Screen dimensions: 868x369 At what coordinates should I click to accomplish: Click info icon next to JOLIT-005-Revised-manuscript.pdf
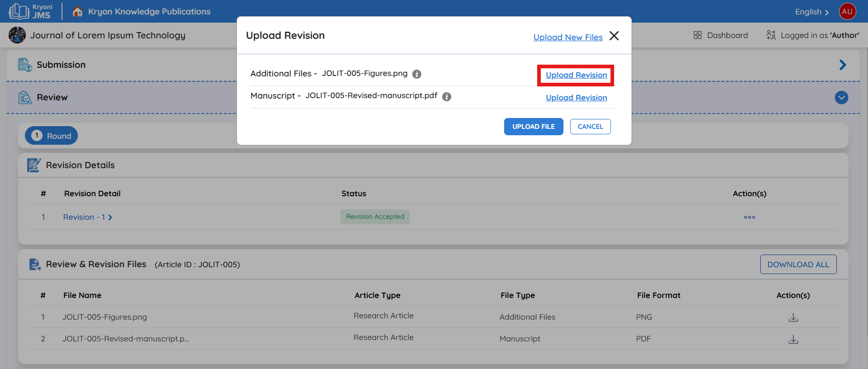click(447, 97)
